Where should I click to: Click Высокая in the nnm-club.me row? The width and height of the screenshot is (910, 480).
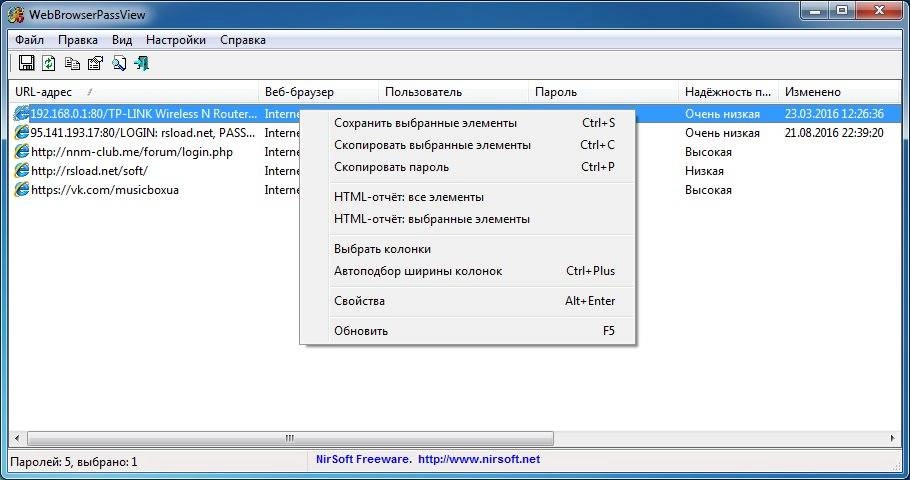(708, 152)
